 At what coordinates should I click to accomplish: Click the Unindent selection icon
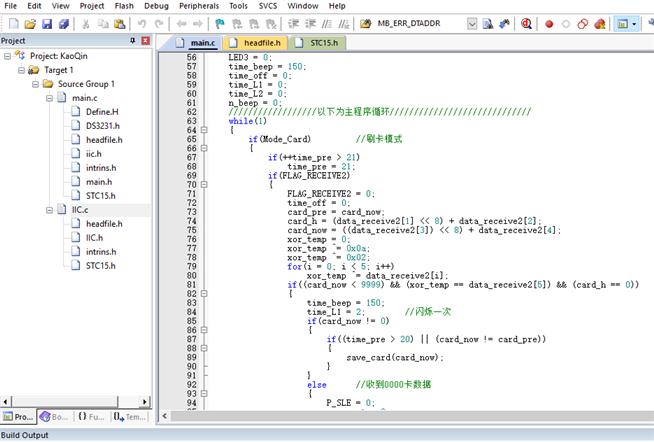(x=310, y=24)
